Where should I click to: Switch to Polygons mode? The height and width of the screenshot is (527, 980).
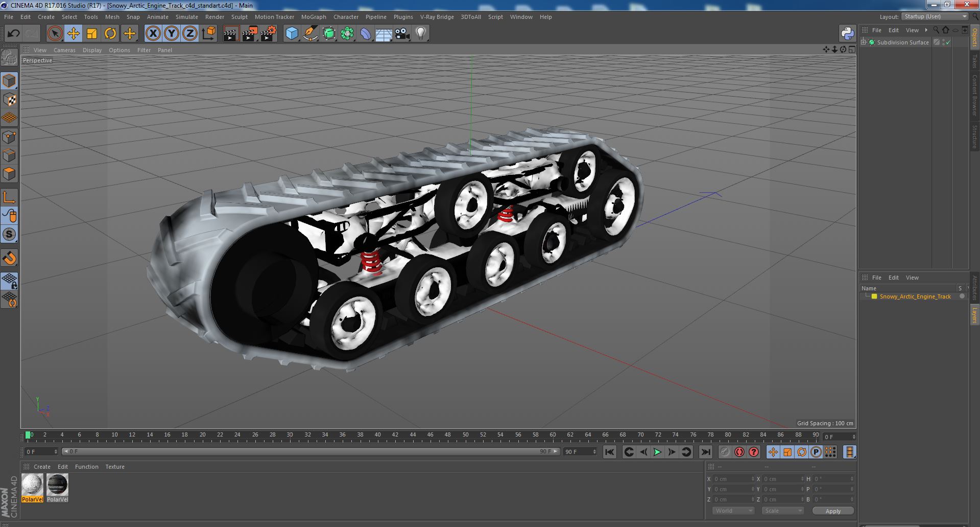(9, 174)
